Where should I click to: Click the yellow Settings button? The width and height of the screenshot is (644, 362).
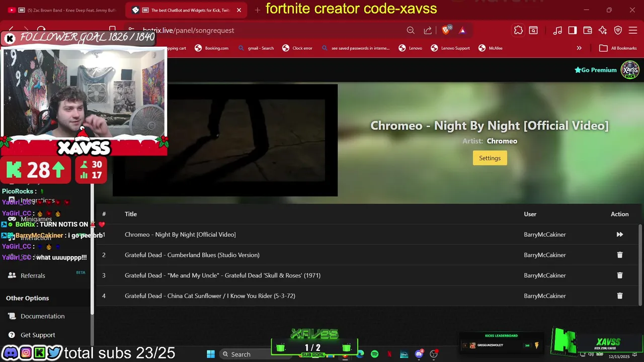coord(490,158)
